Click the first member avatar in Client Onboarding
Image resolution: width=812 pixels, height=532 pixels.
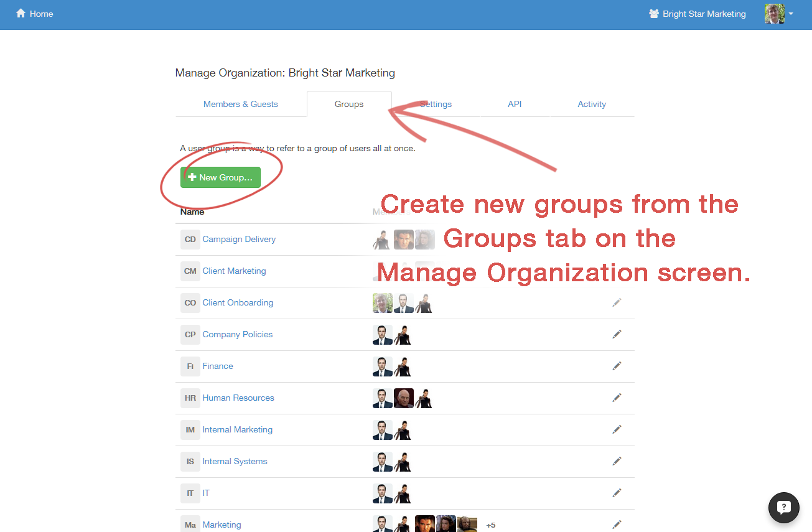tap(382, 303)
